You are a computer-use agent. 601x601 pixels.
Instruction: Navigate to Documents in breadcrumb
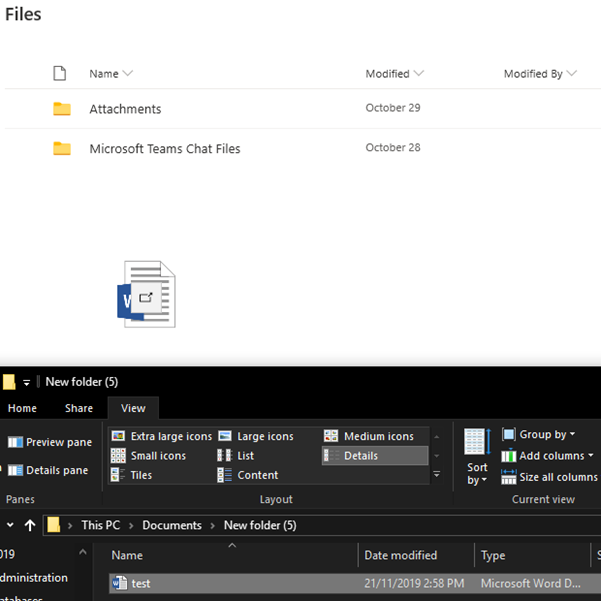(172, 525)
